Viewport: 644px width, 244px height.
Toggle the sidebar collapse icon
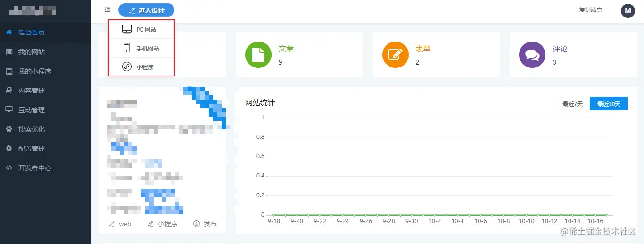tap(107, 10)
